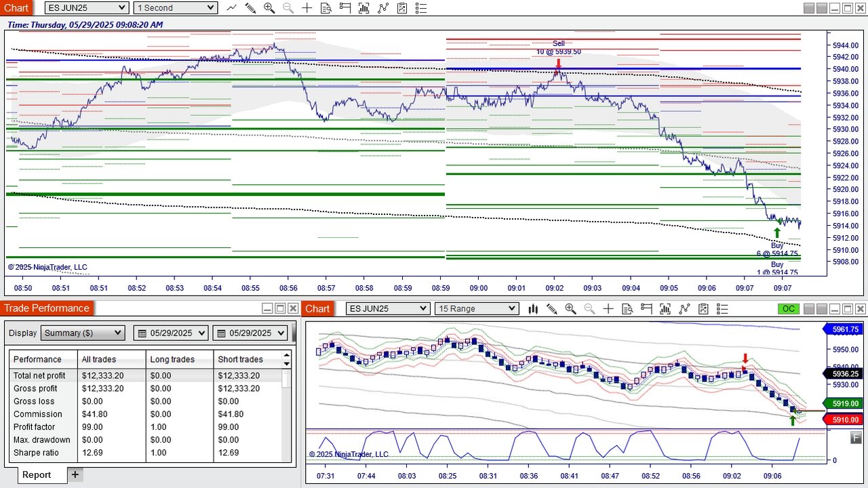Select drawing tools pencil in top chart
Screen dimensions: 868x488
tap(250, 7)
